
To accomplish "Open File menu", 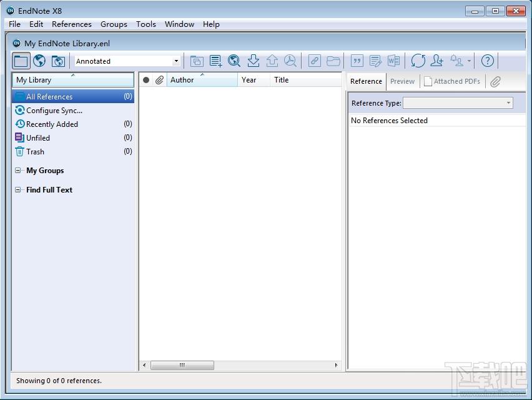I will click(x=14, y=24).
